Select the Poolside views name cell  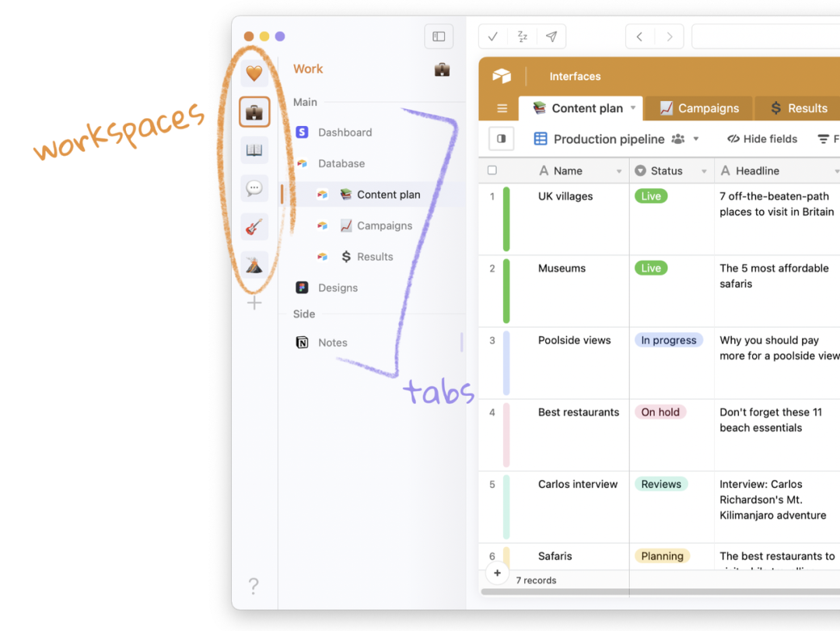pyautogui.click(x=574, y=340)
